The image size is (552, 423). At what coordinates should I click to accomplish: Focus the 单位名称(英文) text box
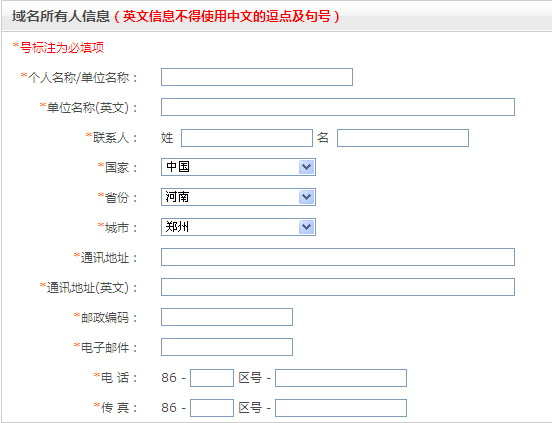[338, 107]
